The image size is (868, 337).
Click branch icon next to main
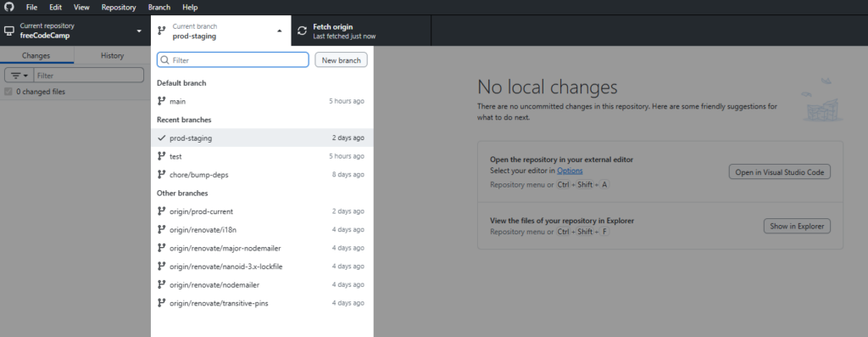click(161, 101)
